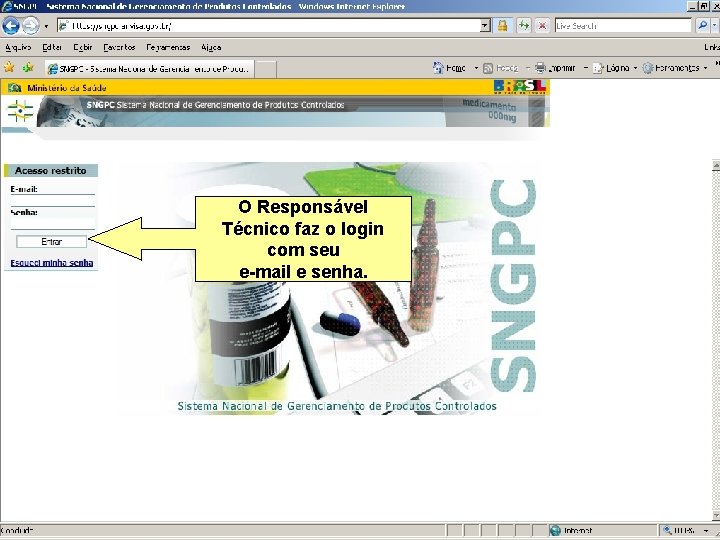Click the security padlock icon
This screenshot has height=540, width=720.
tap(502, 26)
